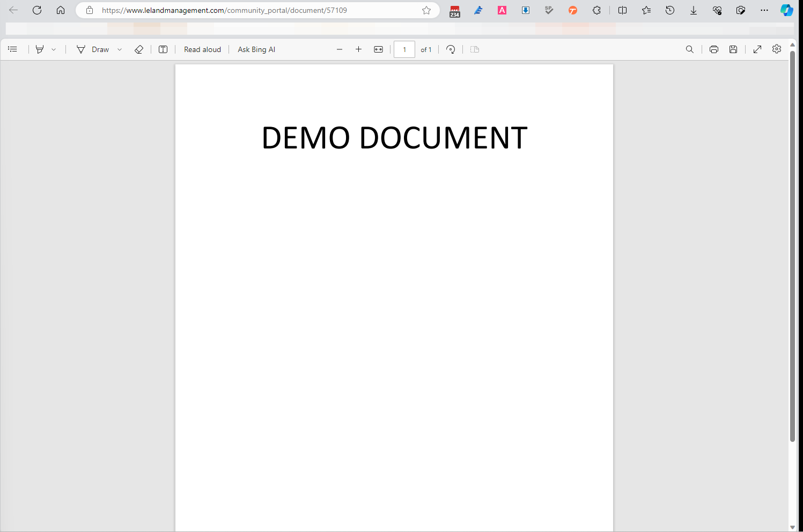Select the PDF Highlight tool
Viewport: 803px width, 532px height.
coord(40,49)
